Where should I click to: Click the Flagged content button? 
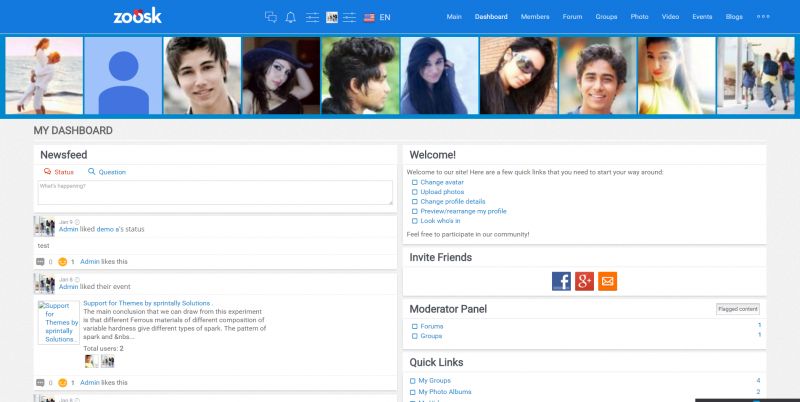tap(738, 309)
